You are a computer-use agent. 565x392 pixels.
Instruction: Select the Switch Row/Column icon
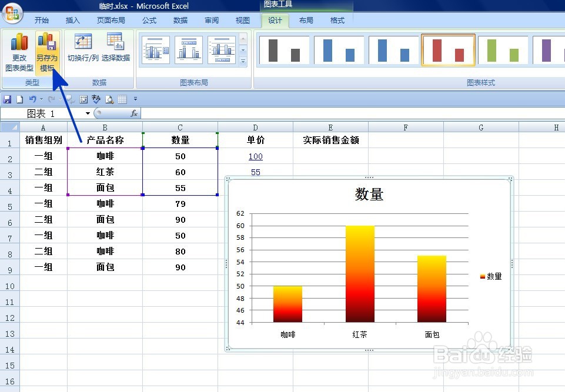click(82, 50)
